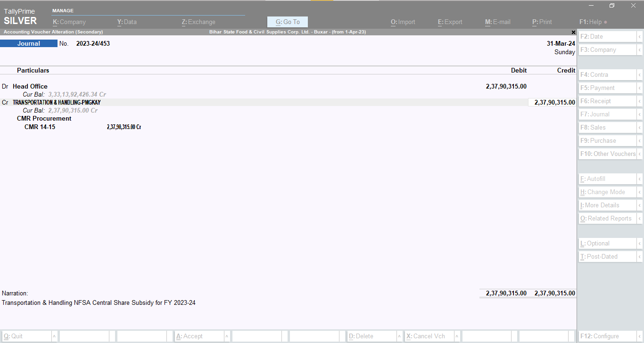Click Cur Bal value of Head Office
The width and height of the screenshot is (644, 343).
77,94
